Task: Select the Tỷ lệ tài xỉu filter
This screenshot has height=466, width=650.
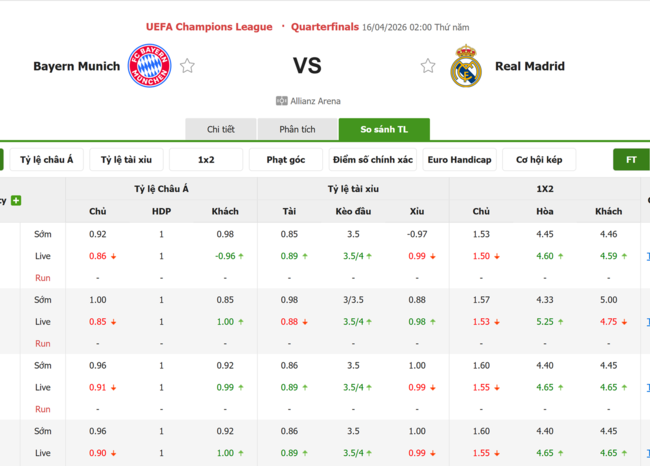Action: [x=127, y=160]
